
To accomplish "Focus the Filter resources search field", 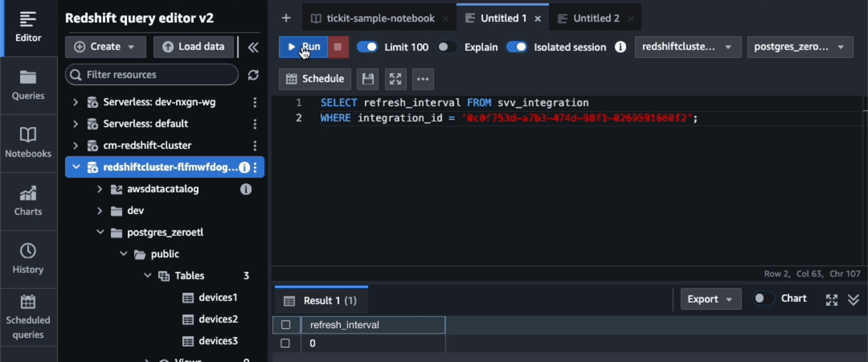I will [152, 75].
